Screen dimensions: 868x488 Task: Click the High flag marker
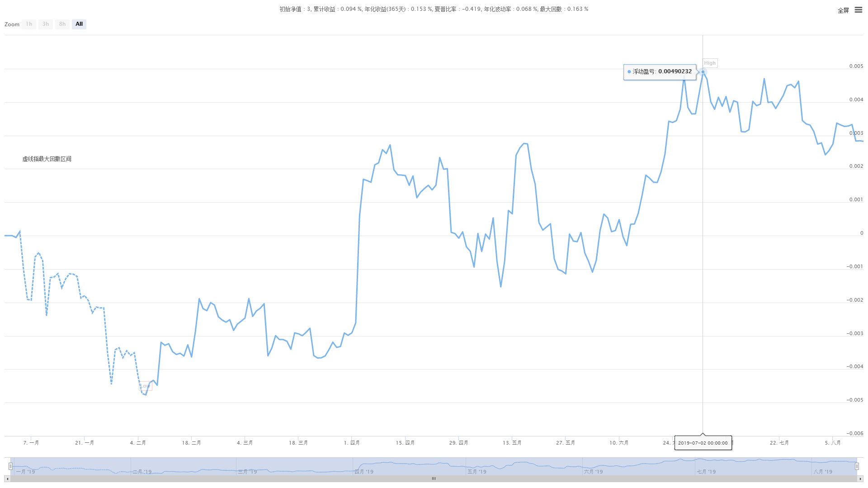pyautogui.click(x=710, y=63)
